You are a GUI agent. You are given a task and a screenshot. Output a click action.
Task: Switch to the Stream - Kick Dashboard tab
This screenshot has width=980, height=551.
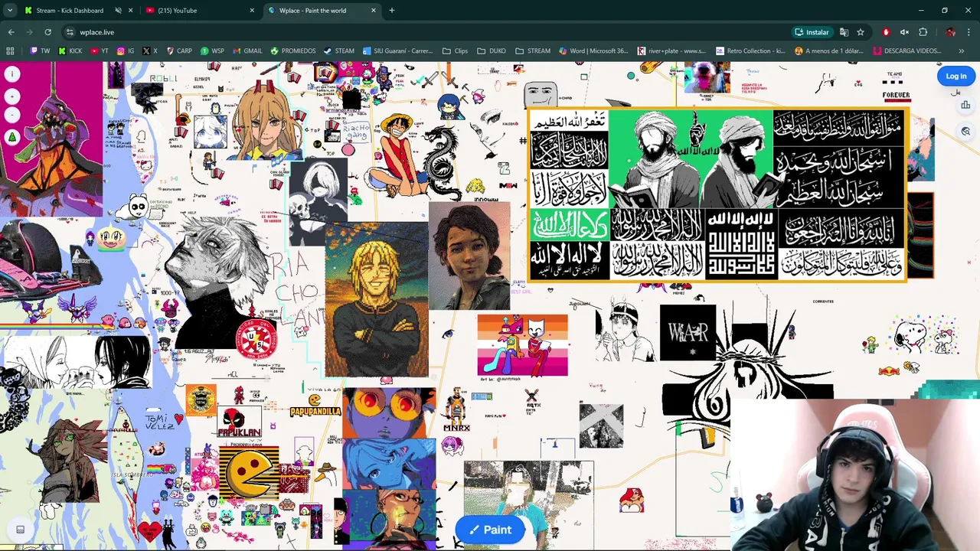(x=69, y=11)
